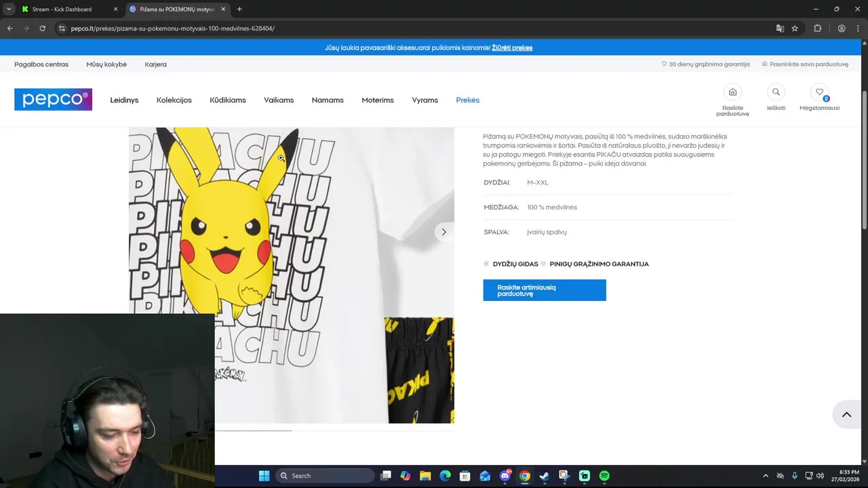Open DYDŽIŲ GIDAS size guide
This screenshot has height=488, width=868.
[515, 264]
